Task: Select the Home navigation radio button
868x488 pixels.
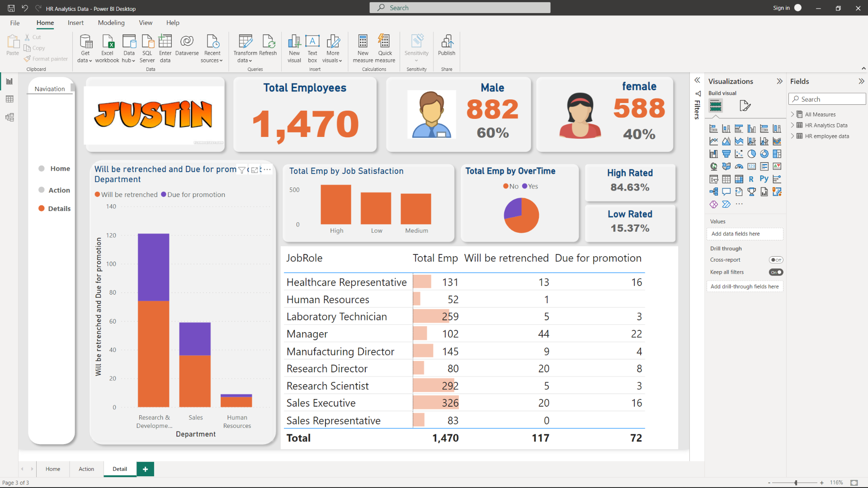Action: [42, 169]
